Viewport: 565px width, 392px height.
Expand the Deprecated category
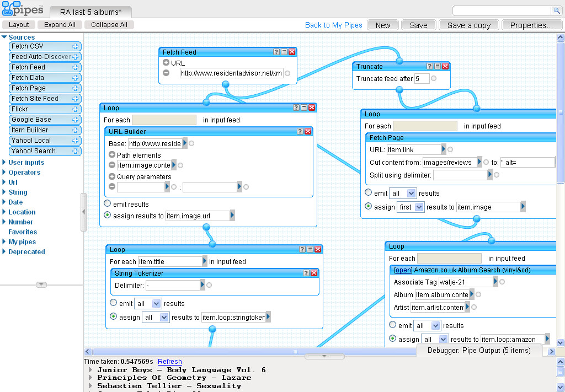4,251
